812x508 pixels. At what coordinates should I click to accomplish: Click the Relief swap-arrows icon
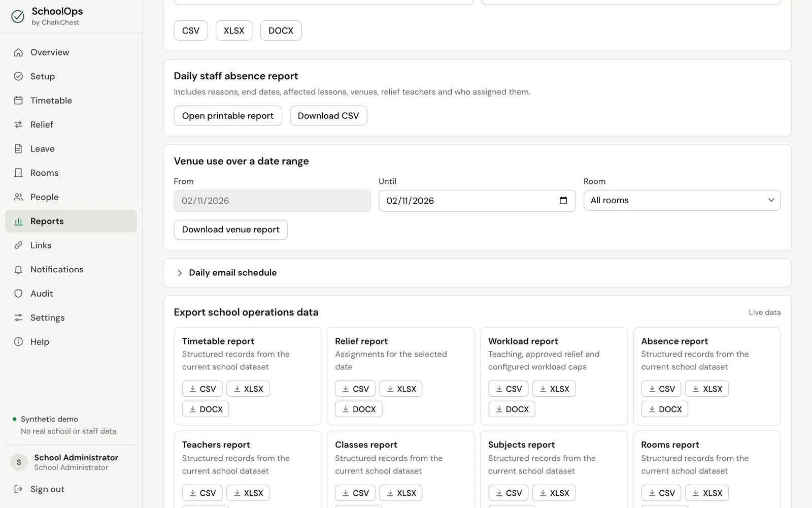pos(18,124)
